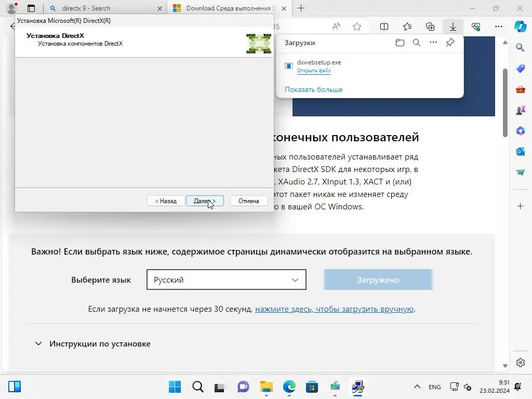Click Открыть файл link under dxwebsetup.exe
The height and width of the screenshot is (399, 532).
point(314,71)
